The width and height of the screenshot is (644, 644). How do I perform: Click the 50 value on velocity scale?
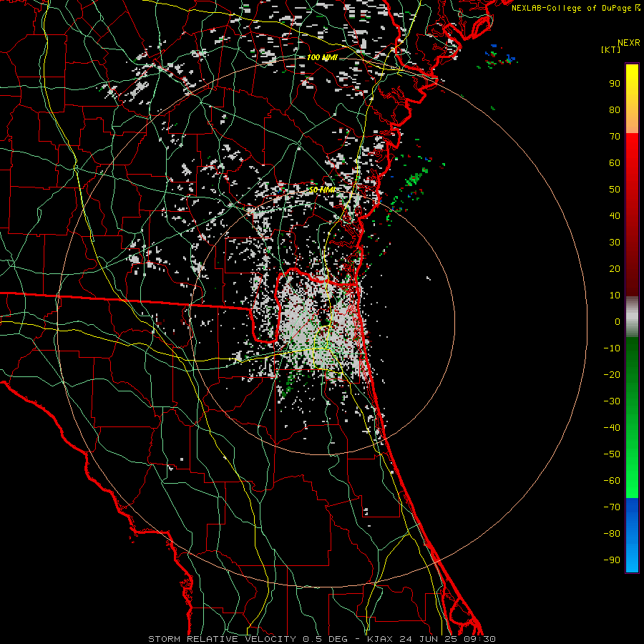pyautogui.click(x=615, y=190)
